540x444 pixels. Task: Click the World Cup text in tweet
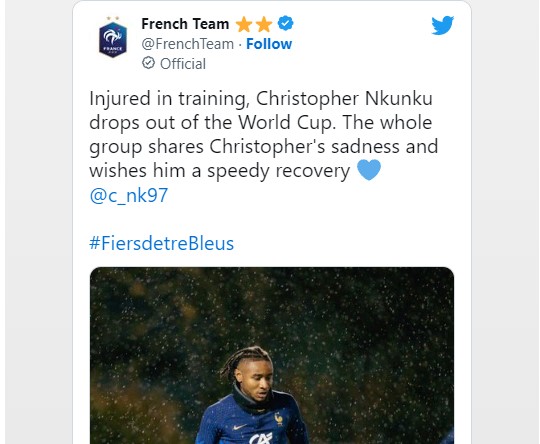pyautogui.click(x=287, y=122)
